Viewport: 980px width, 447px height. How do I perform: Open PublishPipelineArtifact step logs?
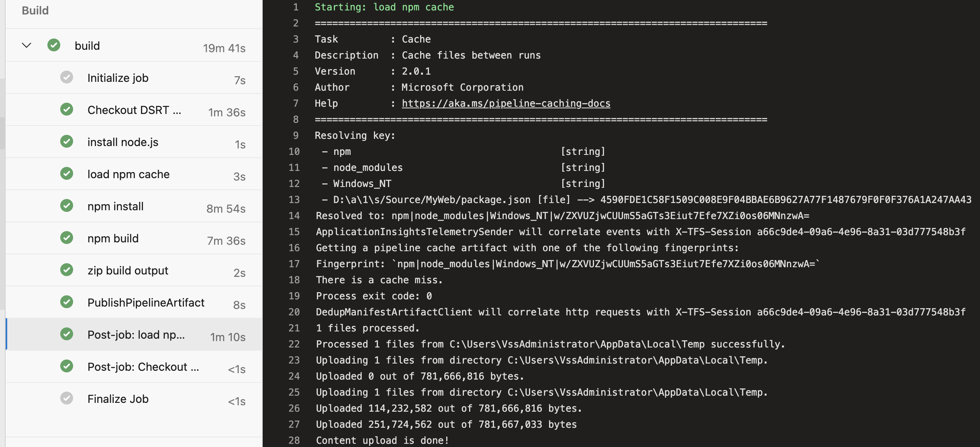coord(146,303)
